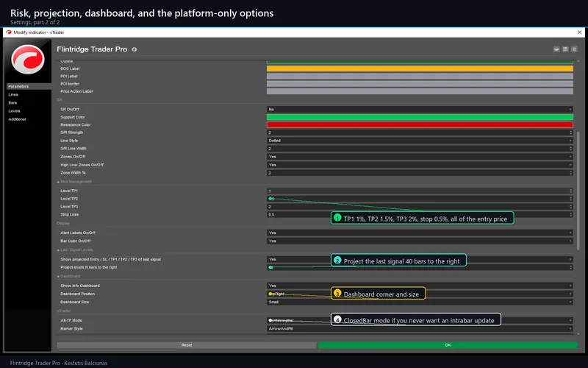Click the Level TP1 value field
Screen dimensions: 588x368
tap(420, 191)
